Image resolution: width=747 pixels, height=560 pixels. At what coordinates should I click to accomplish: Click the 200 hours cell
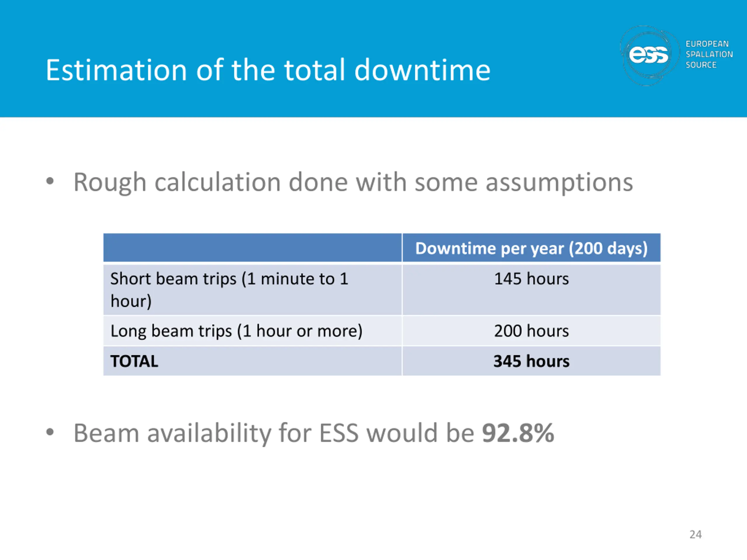tap(532, 331)
